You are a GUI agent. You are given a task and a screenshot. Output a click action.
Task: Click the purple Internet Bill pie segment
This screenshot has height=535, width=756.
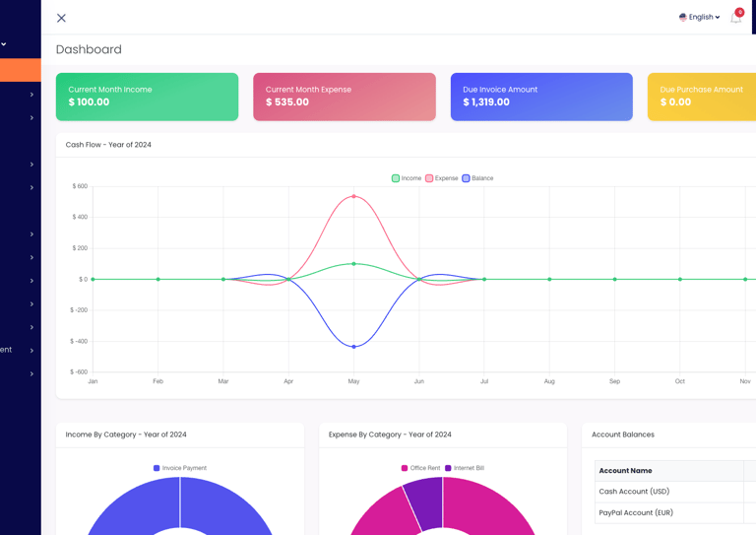(x=425, y=502)
